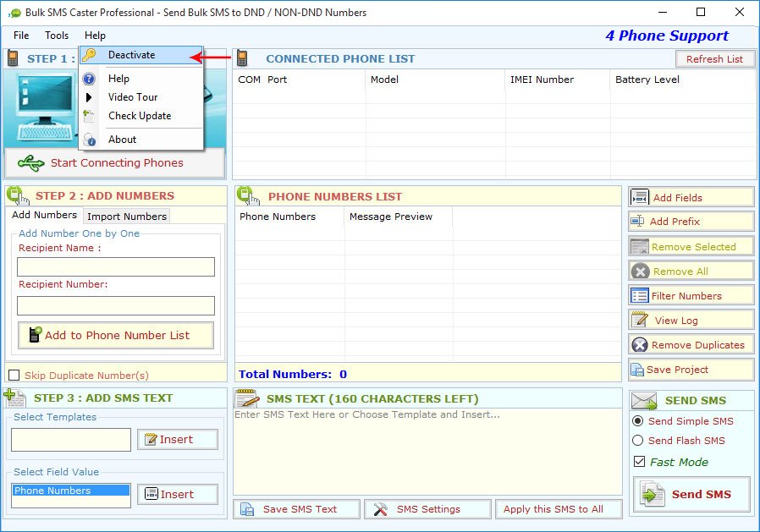760x532 pixels.
Task: Click the Check Update document icon
Action: tap(89, 116)
